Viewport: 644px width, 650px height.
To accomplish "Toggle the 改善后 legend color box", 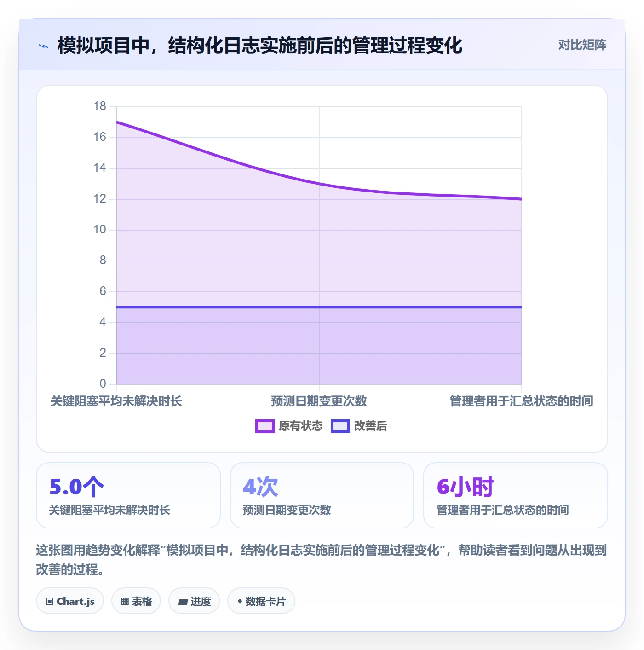I will pos(340,426).
